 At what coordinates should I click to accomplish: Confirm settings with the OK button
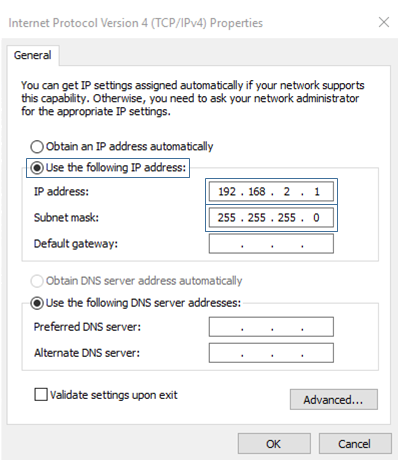pyautogui.click(x=274, y=444)
